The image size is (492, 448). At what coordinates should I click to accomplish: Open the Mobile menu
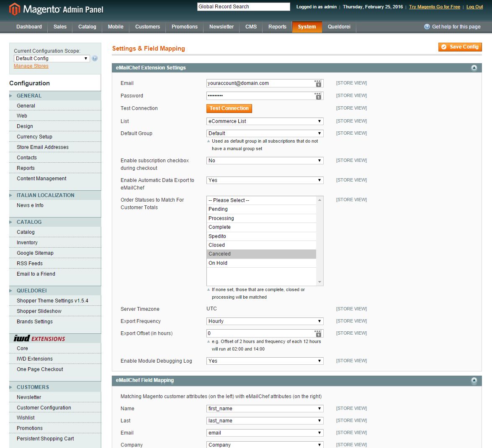pos(116,27)
